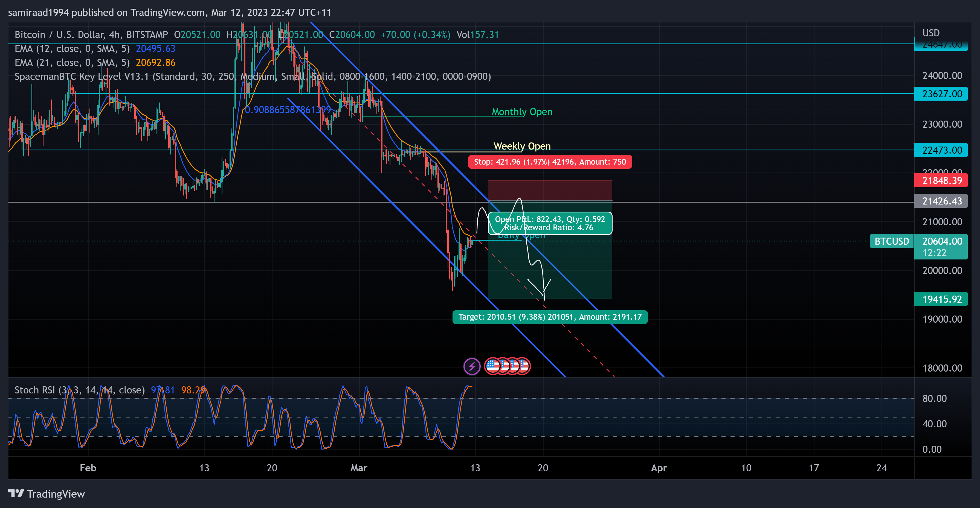Select the green Target 2010.51 label
Screen dimensions: 980x508
coord(550,317)
